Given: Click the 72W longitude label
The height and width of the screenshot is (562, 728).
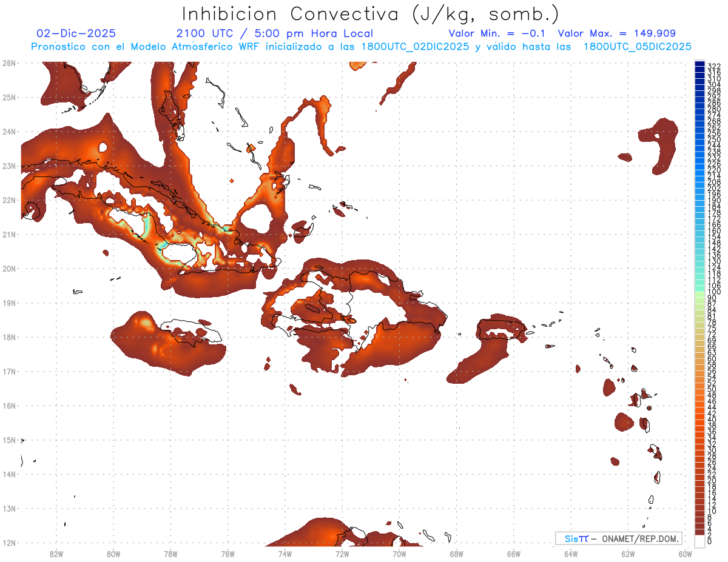Looking at the screenshot, I should point(342,553).
